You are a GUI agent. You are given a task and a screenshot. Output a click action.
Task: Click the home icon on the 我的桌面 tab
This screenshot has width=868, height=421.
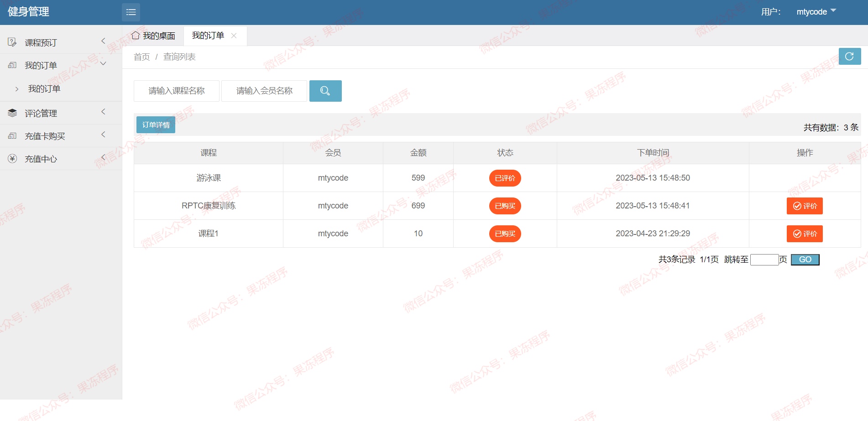tap(136, 35)
